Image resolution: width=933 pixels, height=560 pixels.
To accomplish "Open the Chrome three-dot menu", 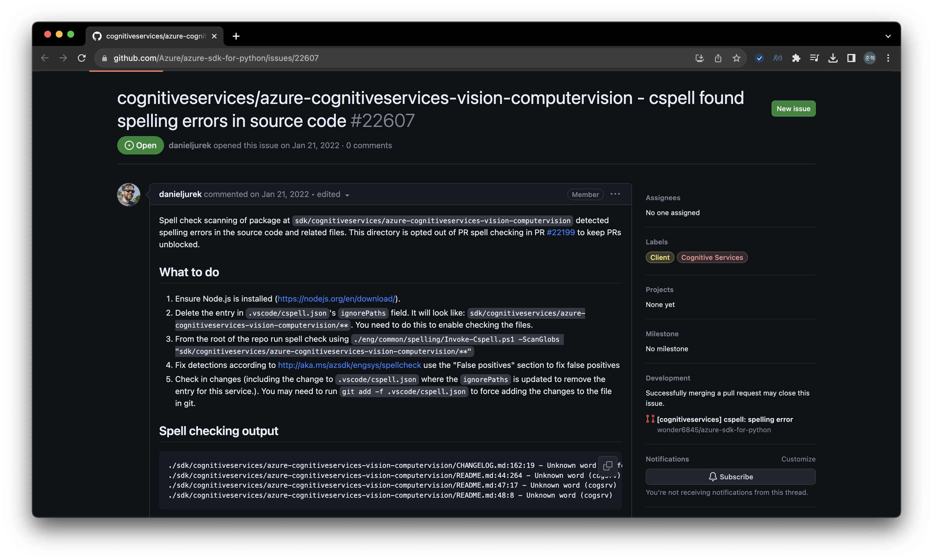I will pos(888,58).
